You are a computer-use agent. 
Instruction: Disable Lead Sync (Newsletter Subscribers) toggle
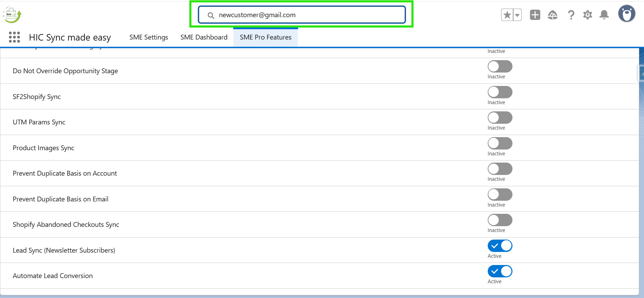coord(500,246)
